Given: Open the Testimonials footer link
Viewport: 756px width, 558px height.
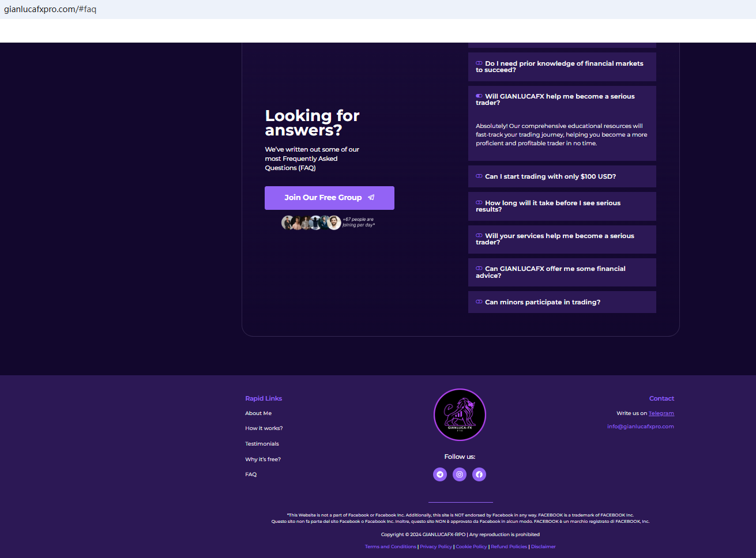Looking at the screenshot, I should point(262,444).
